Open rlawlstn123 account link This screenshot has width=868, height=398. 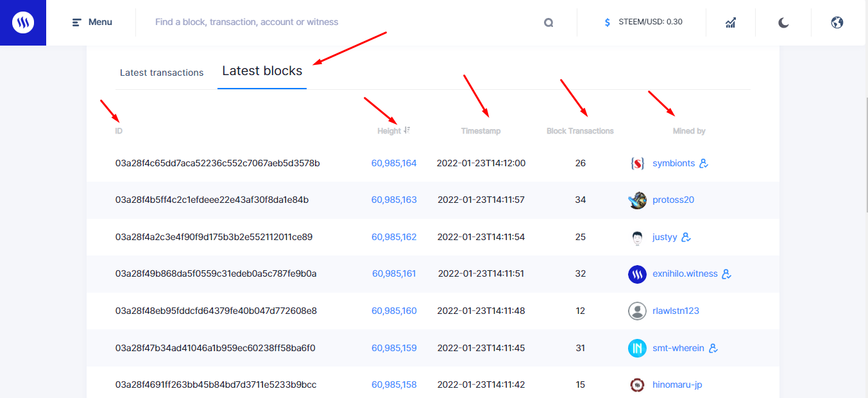tap(676, 311)
